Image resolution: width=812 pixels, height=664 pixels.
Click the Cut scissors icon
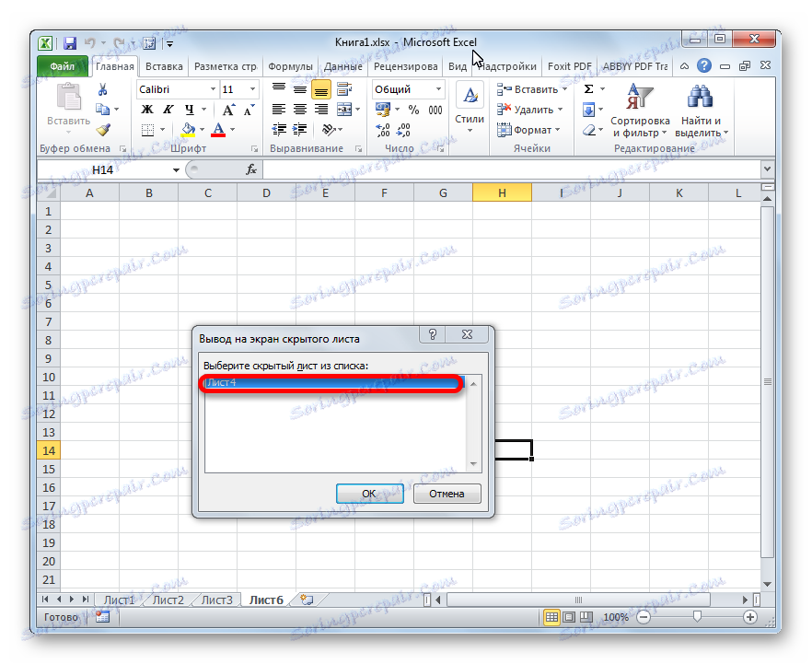click(102, 89)
